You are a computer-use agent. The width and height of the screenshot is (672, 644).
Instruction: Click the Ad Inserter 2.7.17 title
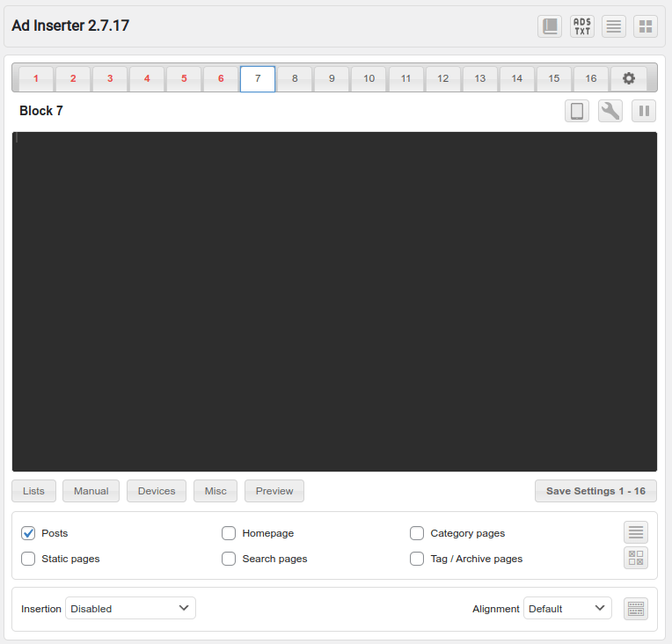pos(70,26)
